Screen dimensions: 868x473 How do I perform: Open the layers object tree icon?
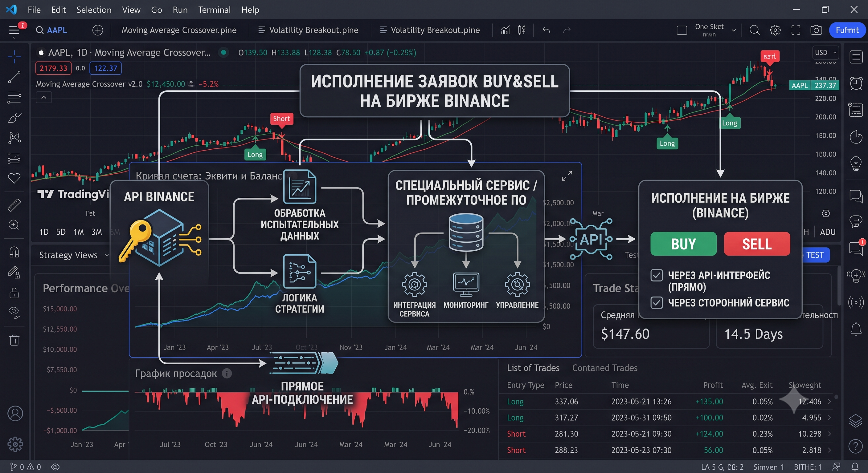[x=856, y=421]
